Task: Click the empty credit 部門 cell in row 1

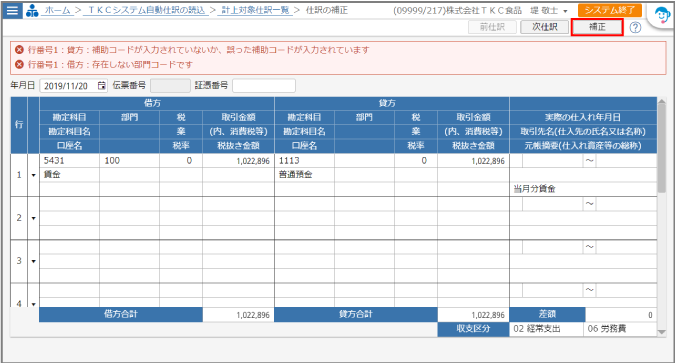Action: [x=364, y=161]
